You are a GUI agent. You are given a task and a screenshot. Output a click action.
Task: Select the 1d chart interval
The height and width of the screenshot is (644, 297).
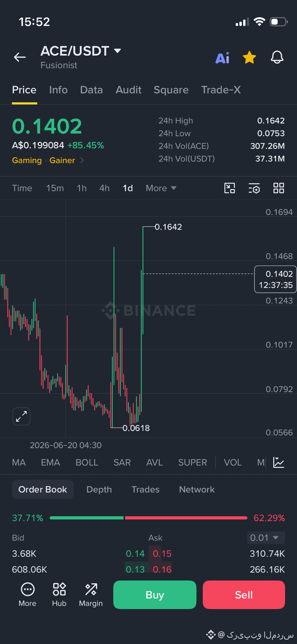point(128,188)
